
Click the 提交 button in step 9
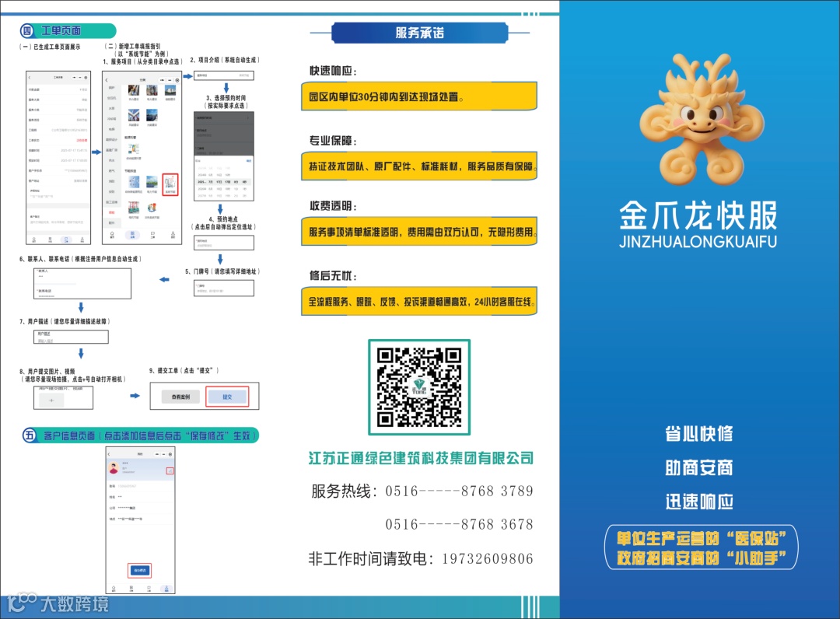tap(227, 397)
